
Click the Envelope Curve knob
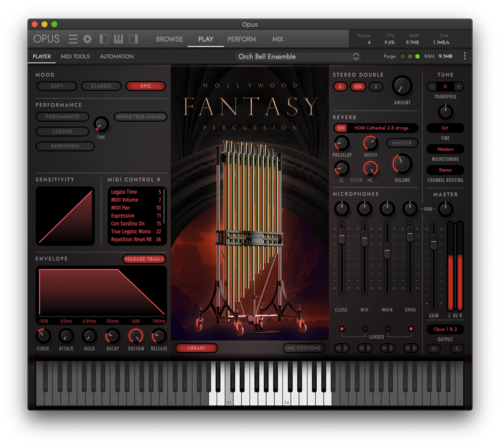(x=43, y=336)
